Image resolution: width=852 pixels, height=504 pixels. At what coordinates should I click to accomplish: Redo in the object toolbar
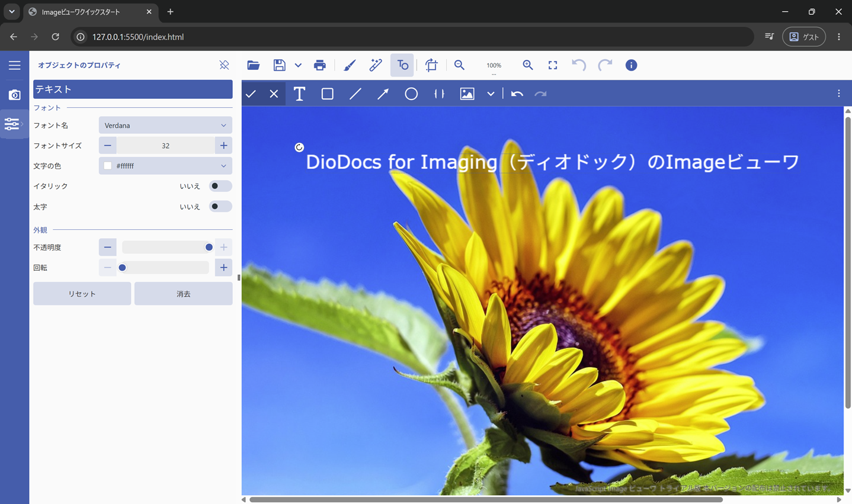(x=540, y=94)
